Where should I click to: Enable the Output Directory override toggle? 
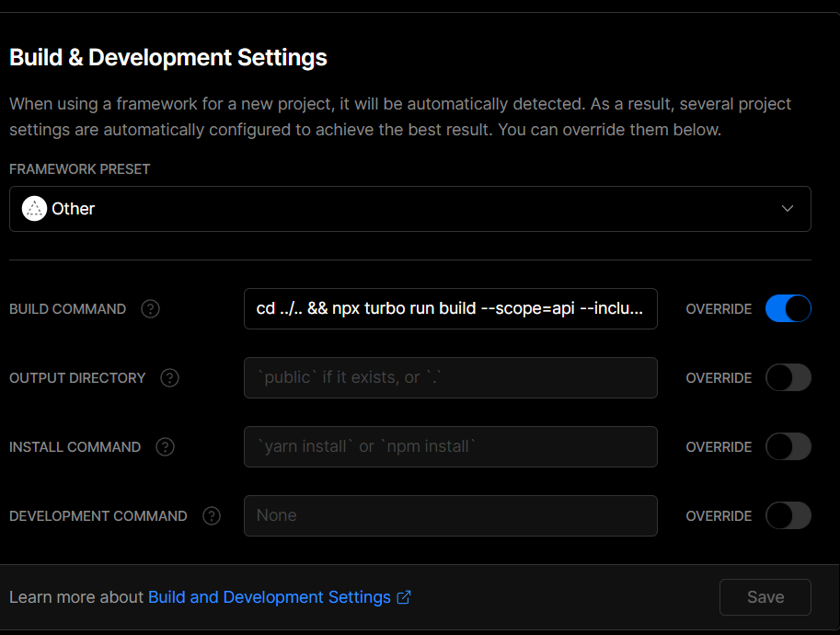click(x=788, y=378)
